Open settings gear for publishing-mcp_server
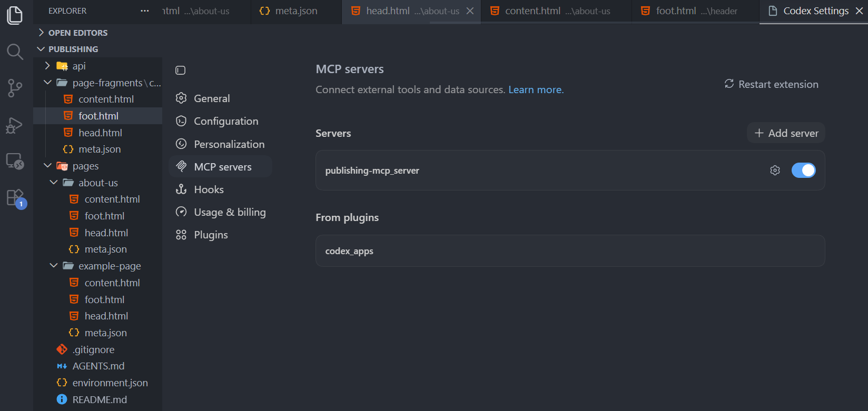 (x=775, y=171)
